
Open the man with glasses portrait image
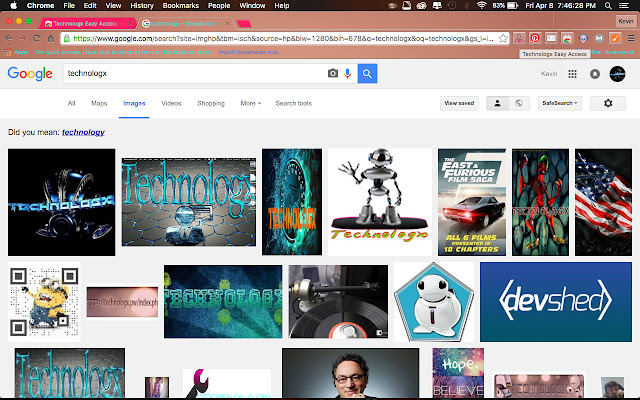click(x=350, y=373)
